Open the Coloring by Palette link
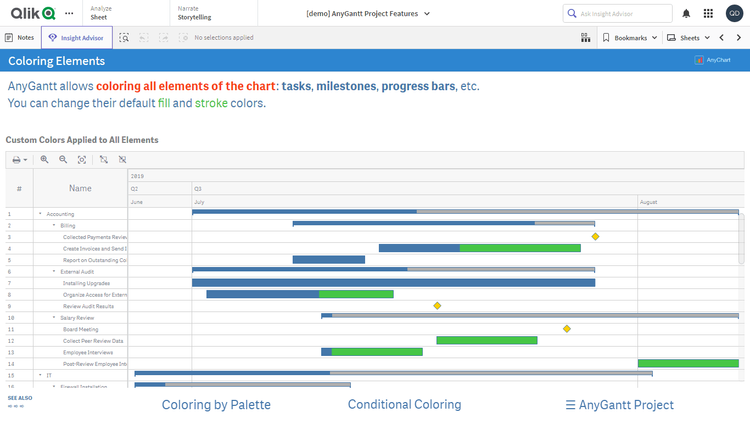This screenshot has width=750, height=422. (x=216, y=405)
